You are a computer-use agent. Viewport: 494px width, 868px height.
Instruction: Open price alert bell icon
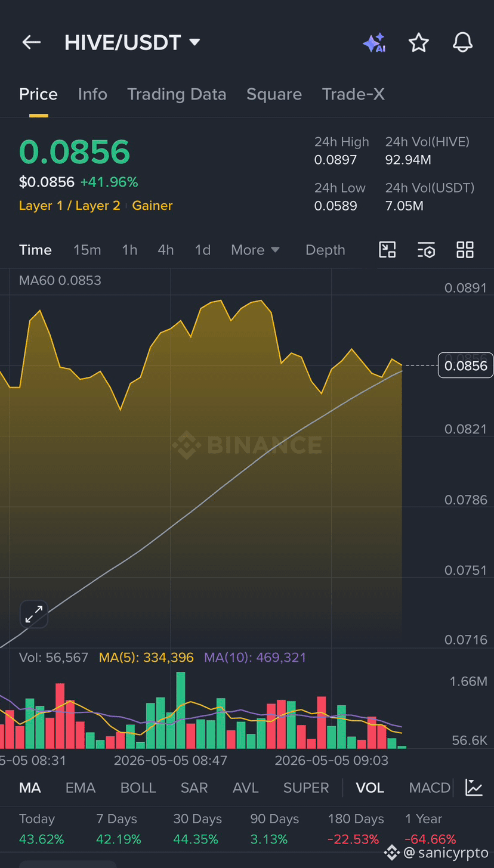point(463,42)
